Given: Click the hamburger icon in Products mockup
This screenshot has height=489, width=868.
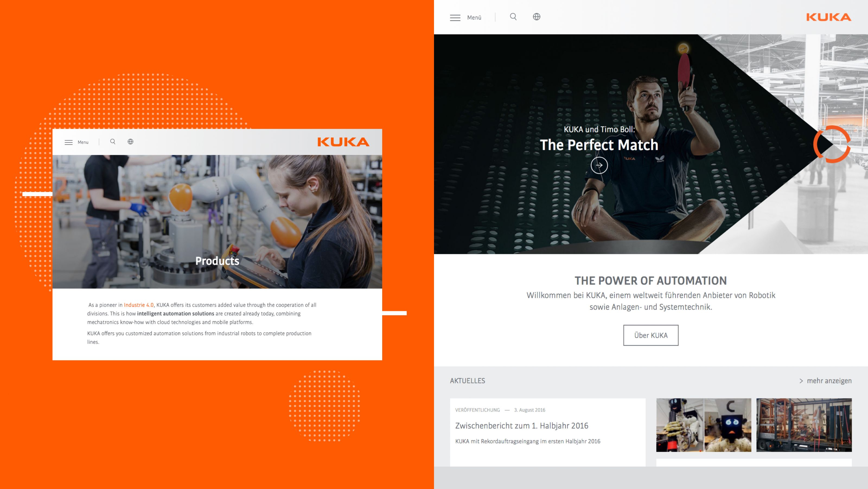Looking at the screenshot, I should point(68,142).
